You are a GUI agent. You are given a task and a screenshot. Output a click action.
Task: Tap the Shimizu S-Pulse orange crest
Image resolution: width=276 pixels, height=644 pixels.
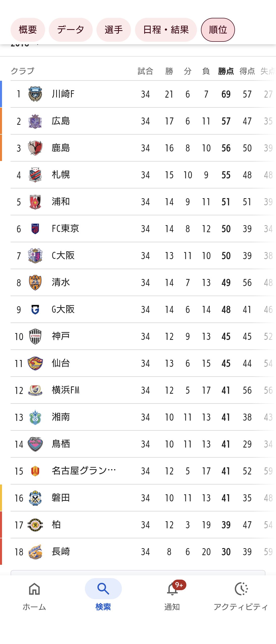click(x=35, y=283)
